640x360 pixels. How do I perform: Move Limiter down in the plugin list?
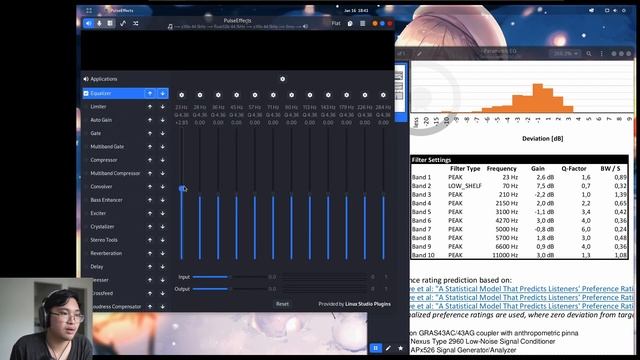(162, 107)
